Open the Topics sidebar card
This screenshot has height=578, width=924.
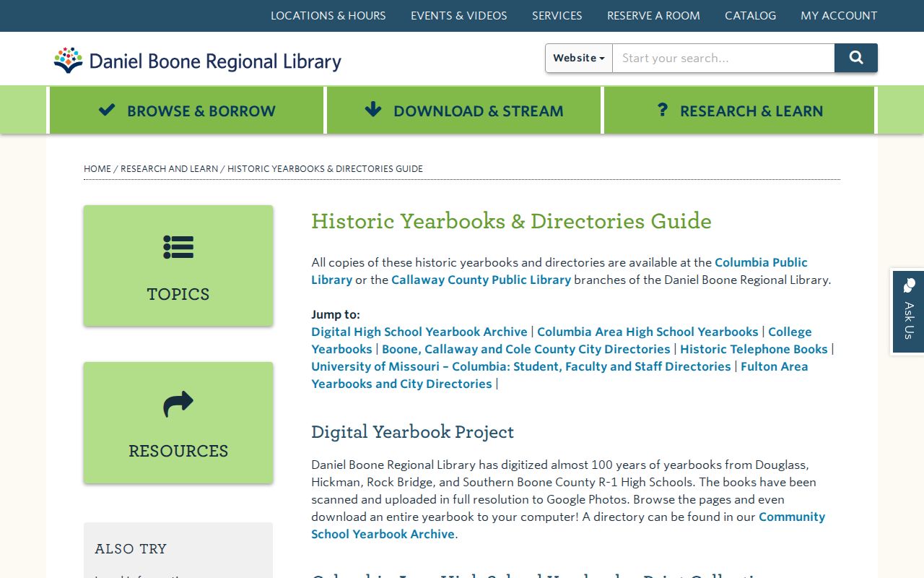[178, 266]
